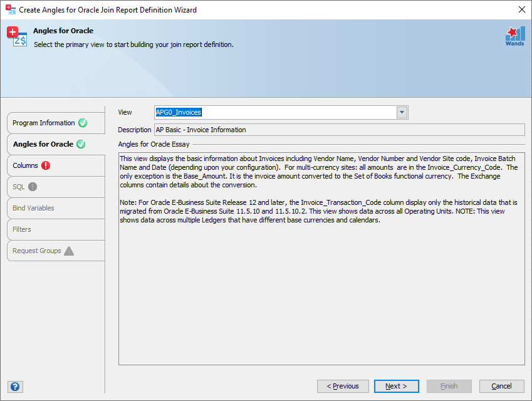Image resolution: width=532 pixels, height=401 pixels.
Task: Switch to the Program Information tab
Action: [44, 123]
